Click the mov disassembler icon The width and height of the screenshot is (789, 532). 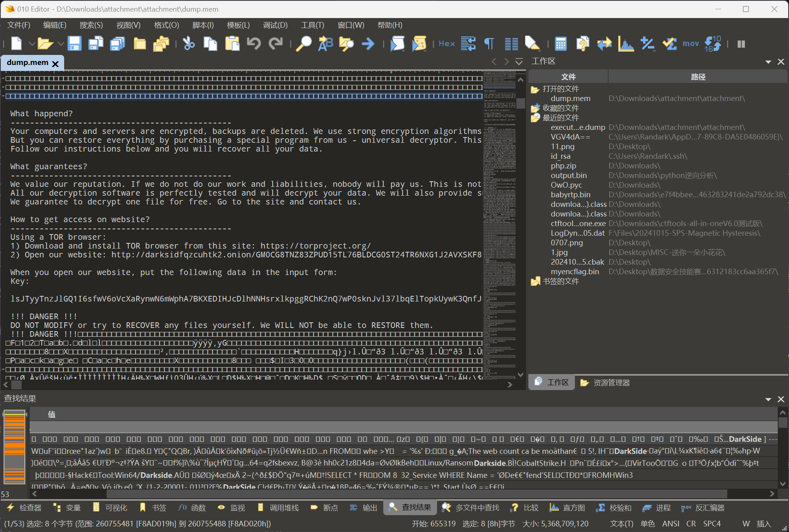(x=691, y=43)
